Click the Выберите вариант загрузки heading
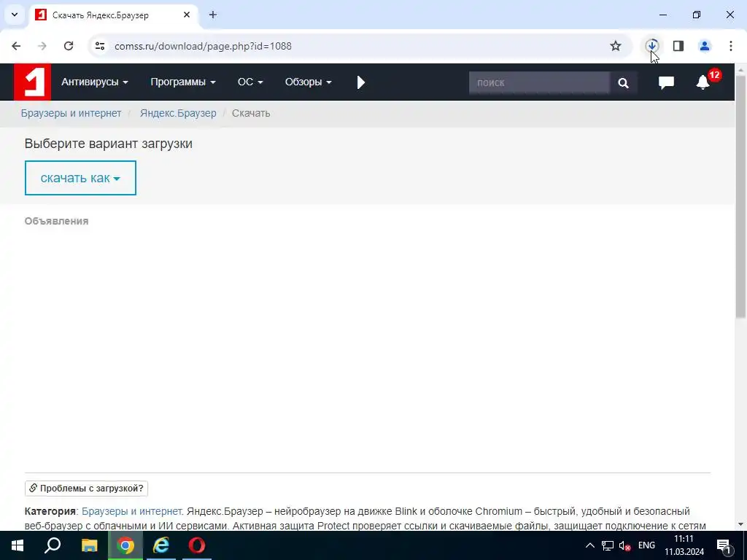This screenshot has height=560, width=747. pyautogui.click(x=109, y=144)
